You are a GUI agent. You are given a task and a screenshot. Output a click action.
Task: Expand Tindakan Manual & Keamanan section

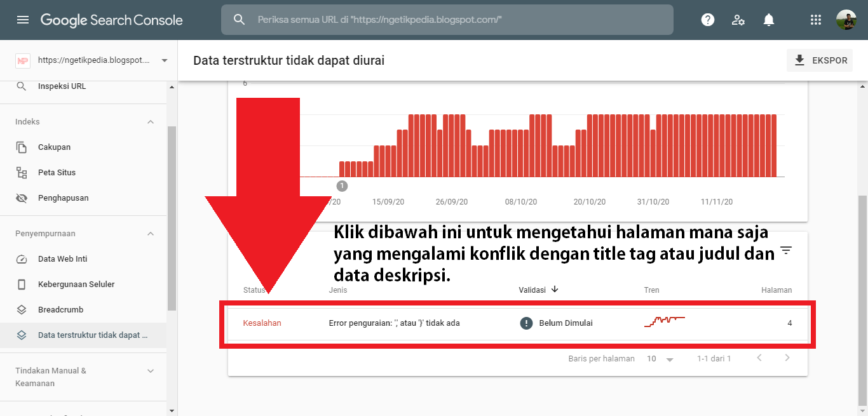151,371
